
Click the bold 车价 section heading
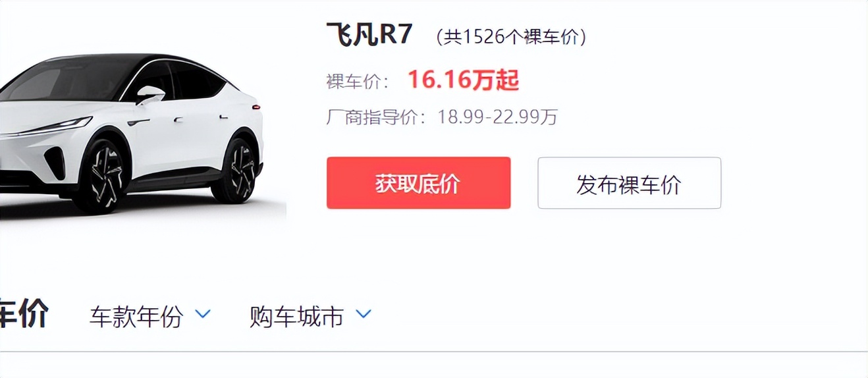[x=24, y=314]
